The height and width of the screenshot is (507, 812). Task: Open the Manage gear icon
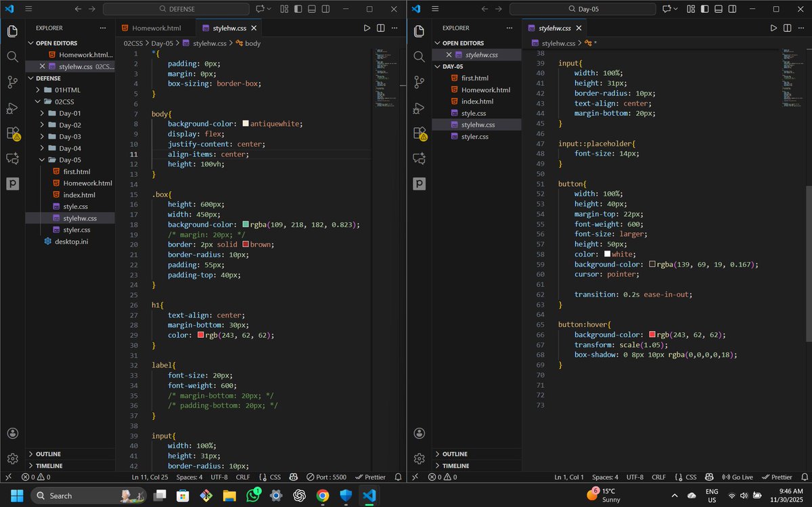click(12, 458)
